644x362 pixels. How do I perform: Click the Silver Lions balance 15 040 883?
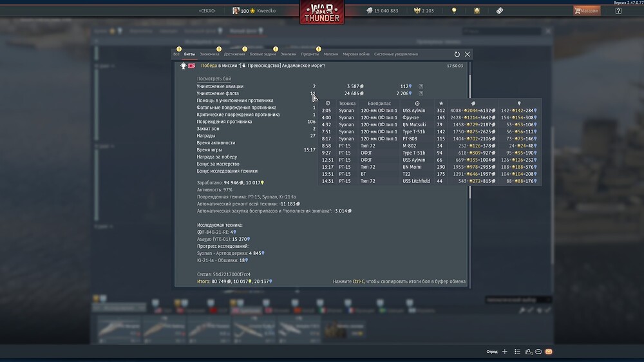383,11
